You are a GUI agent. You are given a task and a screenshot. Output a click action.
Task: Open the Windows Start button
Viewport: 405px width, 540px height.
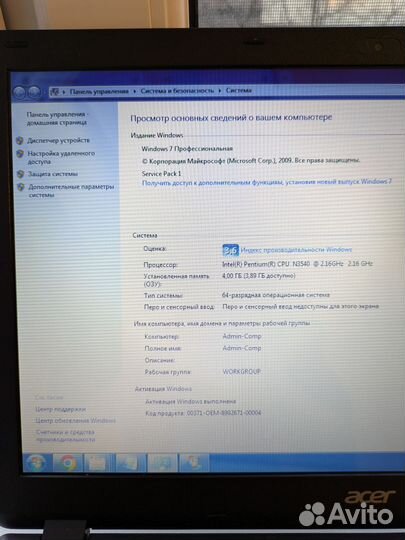(x=36, y=463)
